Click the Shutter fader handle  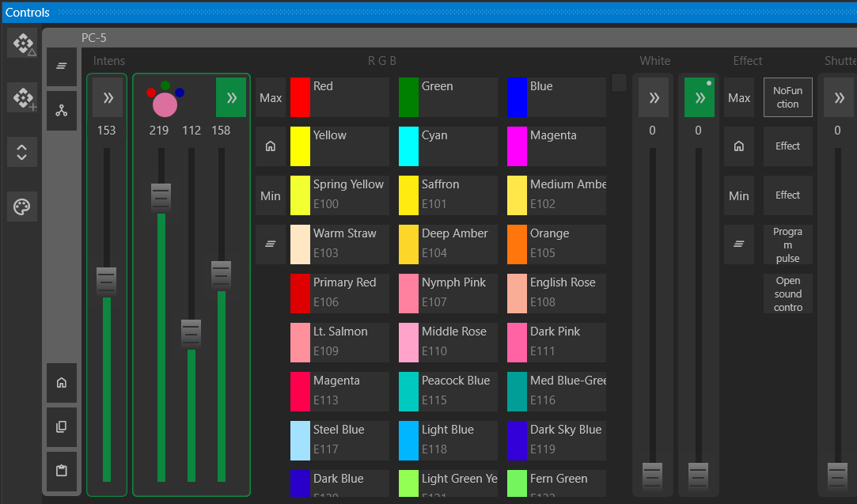pyautogui.click(x=838, y=476)
